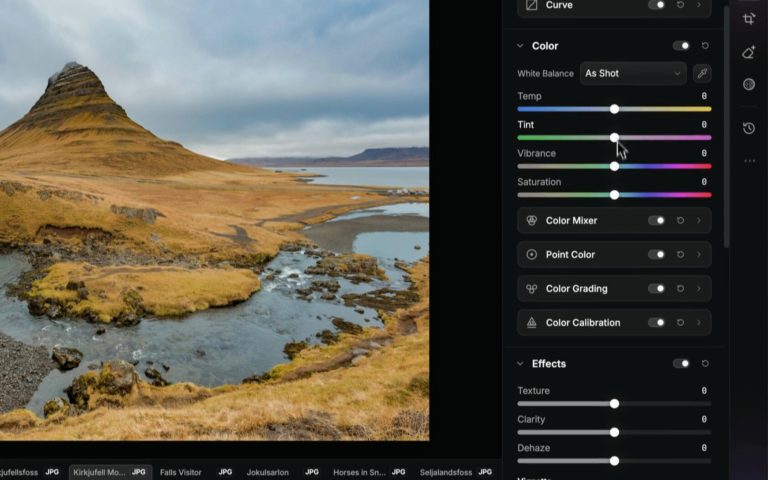Screen dimensions: 768x480
Task: Click the Effects section heading
Action: (549, 363)
